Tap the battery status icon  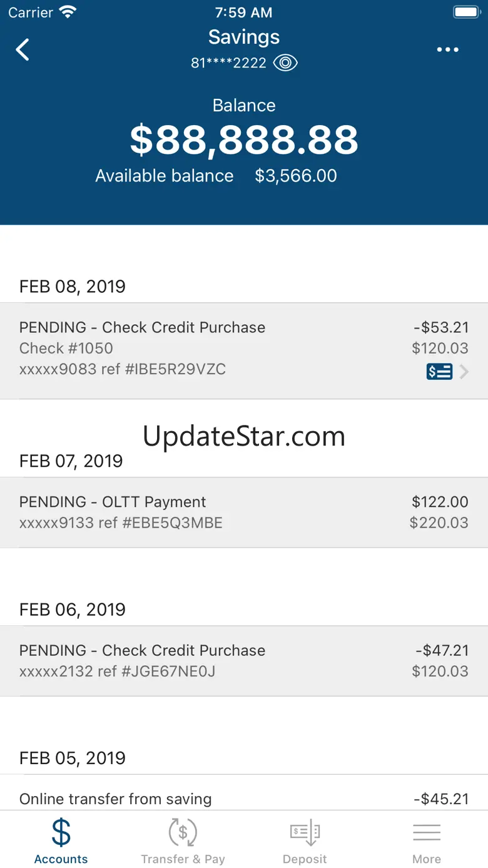pos(466,12)
